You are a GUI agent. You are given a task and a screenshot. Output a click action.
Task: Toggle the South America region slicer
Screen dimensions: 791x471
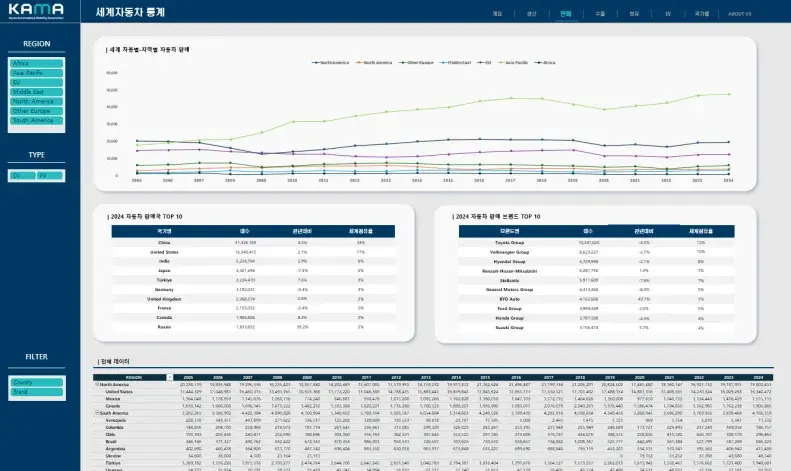point(36,121)
